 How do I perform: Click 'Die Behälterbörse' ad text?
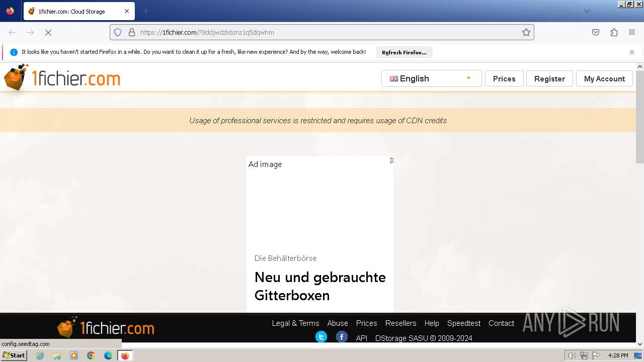285,258
